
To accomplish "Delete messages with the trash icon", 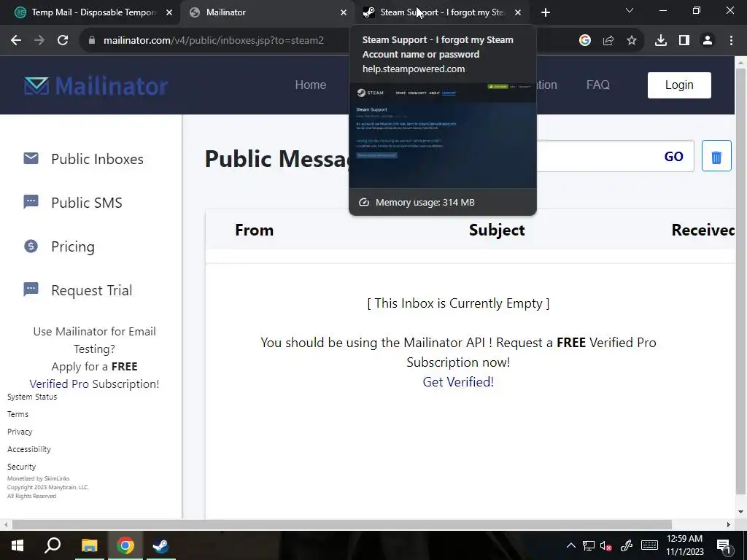I will (716, 156).
